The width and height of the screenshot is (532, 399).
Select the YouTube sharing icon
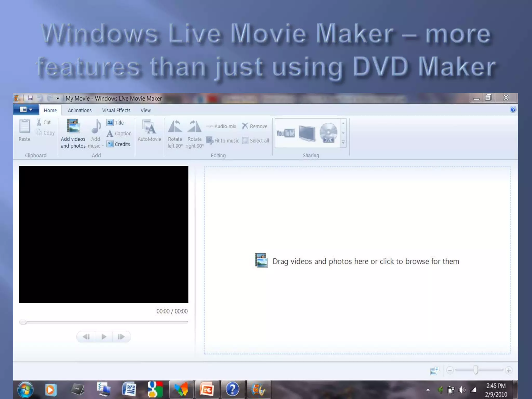coord(285,133)
